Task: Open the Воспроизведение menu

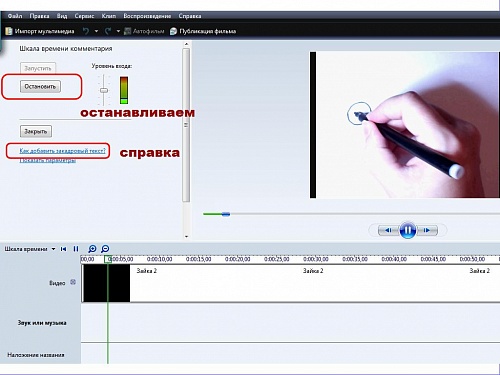Action: (147, 16)
